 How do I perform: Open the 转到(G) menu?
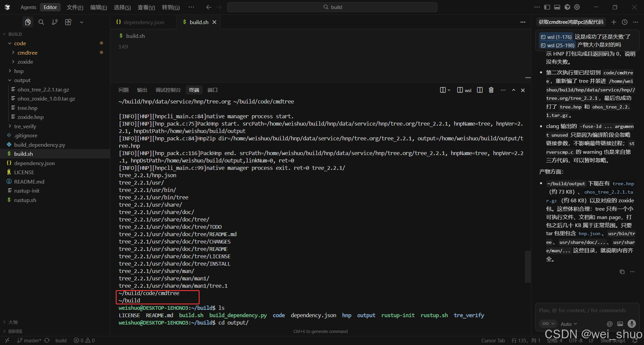coord(171,7)
